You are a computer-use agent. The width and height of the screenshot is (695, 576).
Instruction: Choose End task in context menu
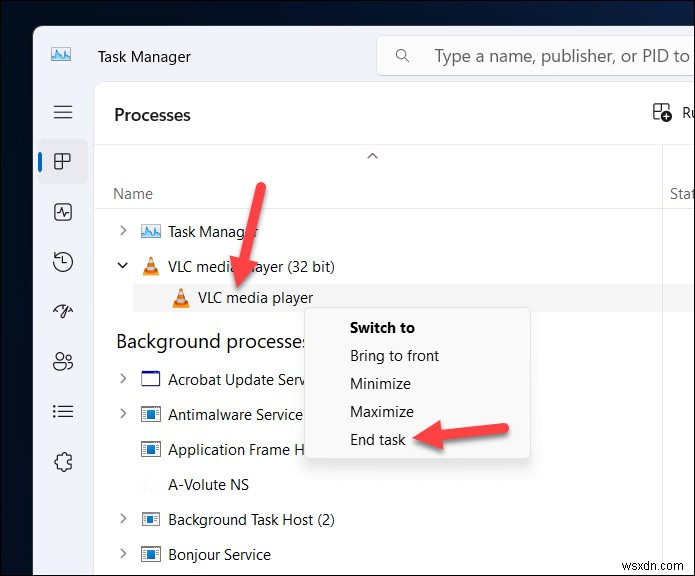point(378,440)
